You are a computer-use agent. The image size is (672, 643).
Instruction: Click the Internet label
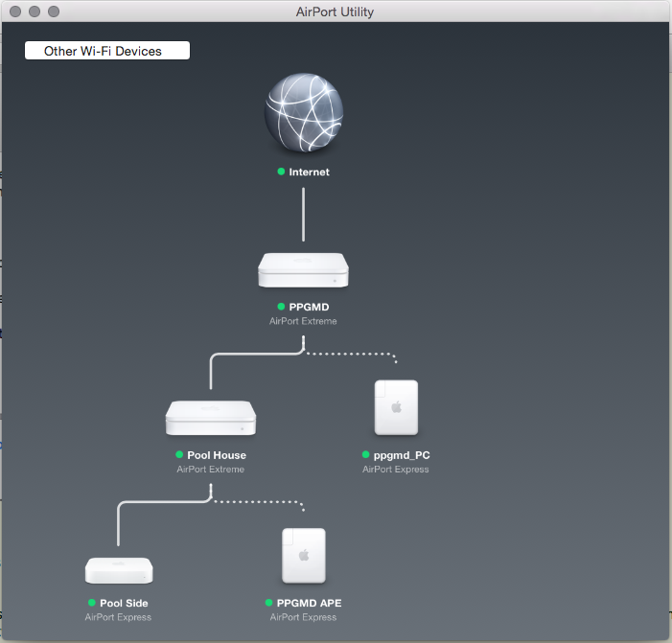coord(309,172)
